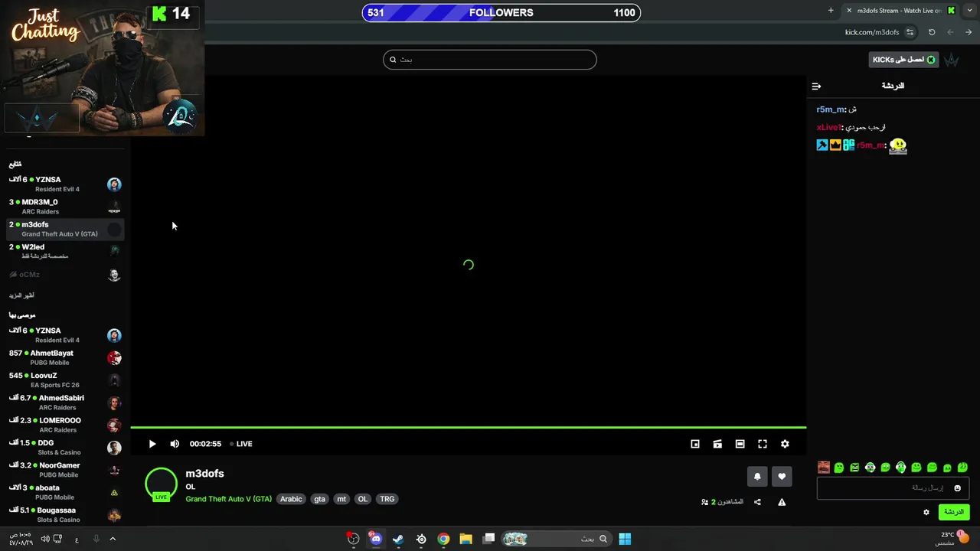This screenshot has height=551, width=980.
Task: Open OBS Studio from the taskbar
Action: coord(353,539)
